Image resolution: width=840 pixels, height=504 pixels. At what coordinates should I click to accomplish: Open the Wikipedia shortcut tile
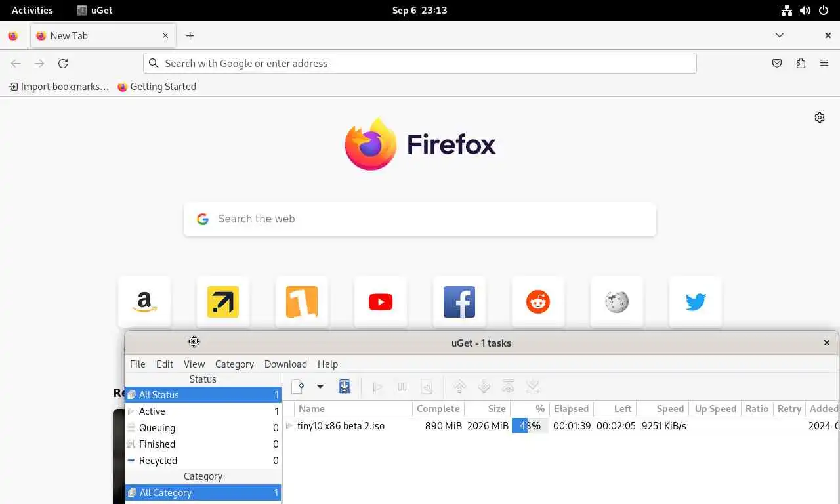(617, 302)
